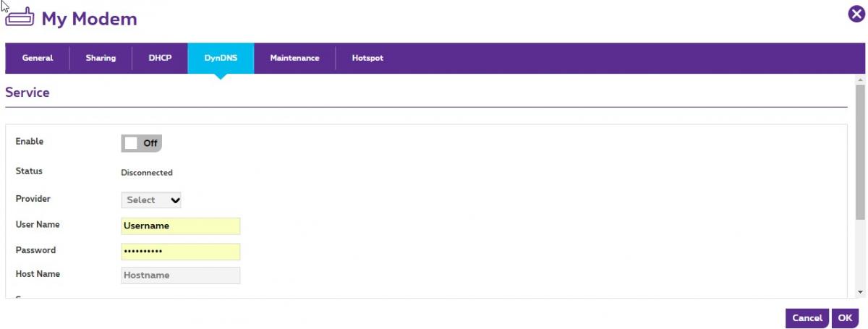Image resolution: width=868 pixels, height=329 pixels.
Task: Close the My Modem dialog with X icon
Action: coord(856,14)
